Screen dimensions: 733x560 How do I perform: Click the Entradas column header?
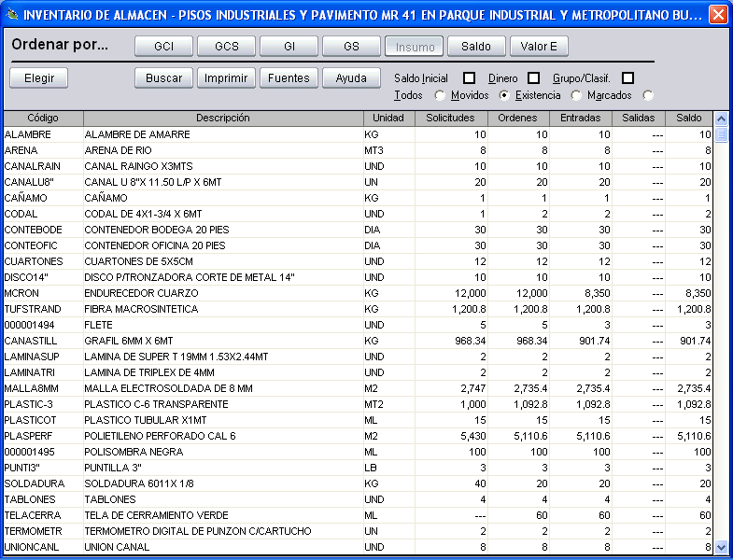(580, 119)
